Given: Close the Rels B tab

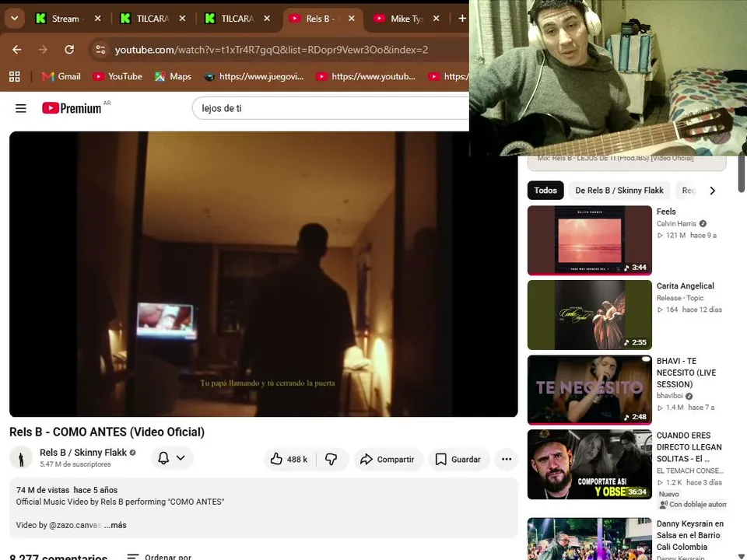Looking at the screenshot, I should pyautogui.click(x=352, y=19).
